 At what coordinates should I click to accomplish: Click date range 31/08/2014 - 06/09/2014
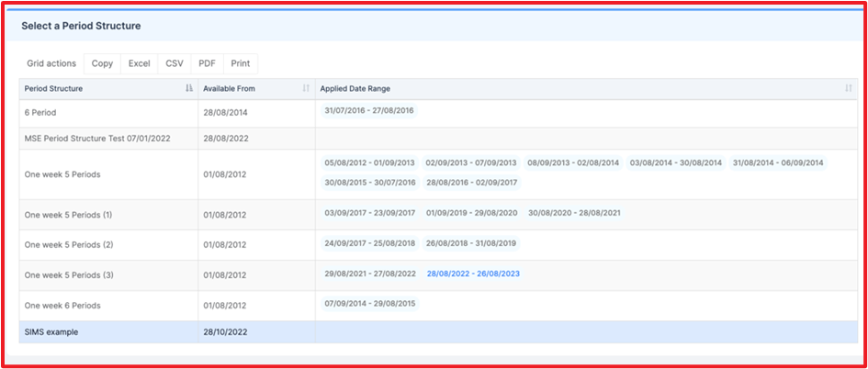point(778,163)
